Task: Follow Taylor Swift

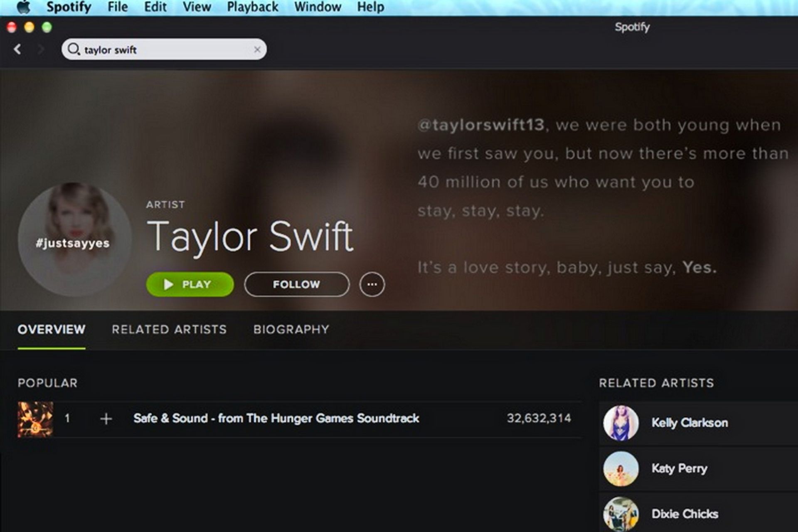Action: (x=296, y=284)
